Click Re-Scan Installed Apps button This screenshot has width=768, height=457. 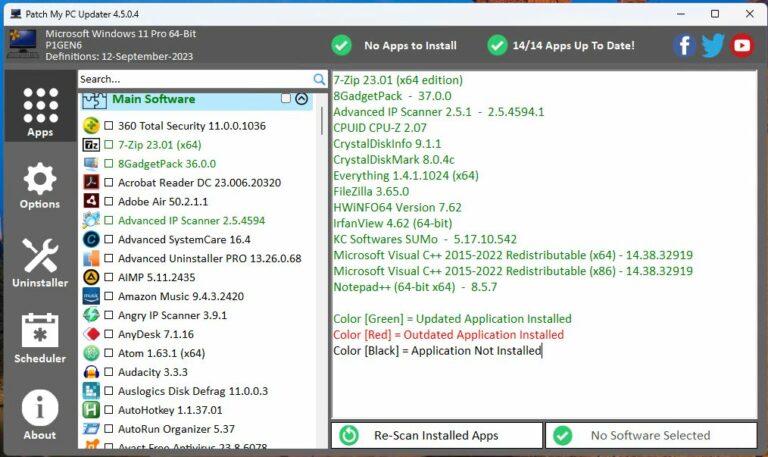tap(436, 435)
